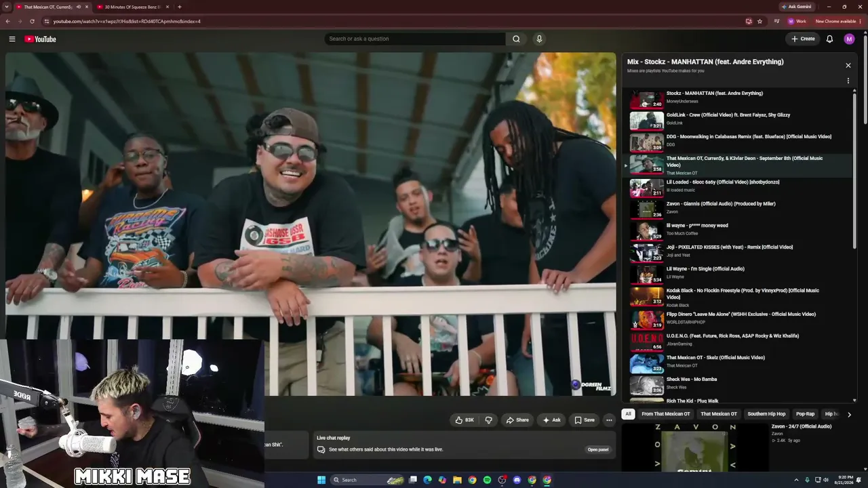Click the search magnifier button
This screenshot has height=488, width=868.
pos(516,39)
